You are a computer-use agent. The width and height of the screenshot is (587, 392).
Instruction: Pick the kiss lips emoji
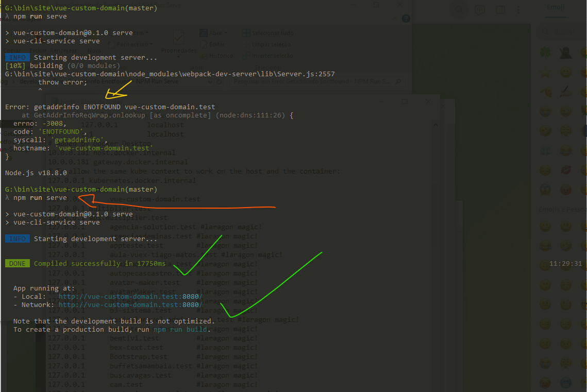click(565, 170)
